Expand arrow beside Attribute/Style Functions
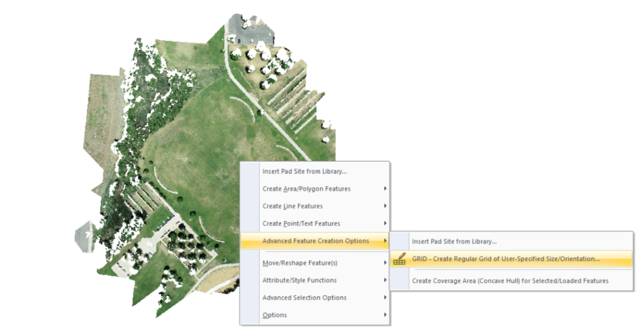 point(385,280)
